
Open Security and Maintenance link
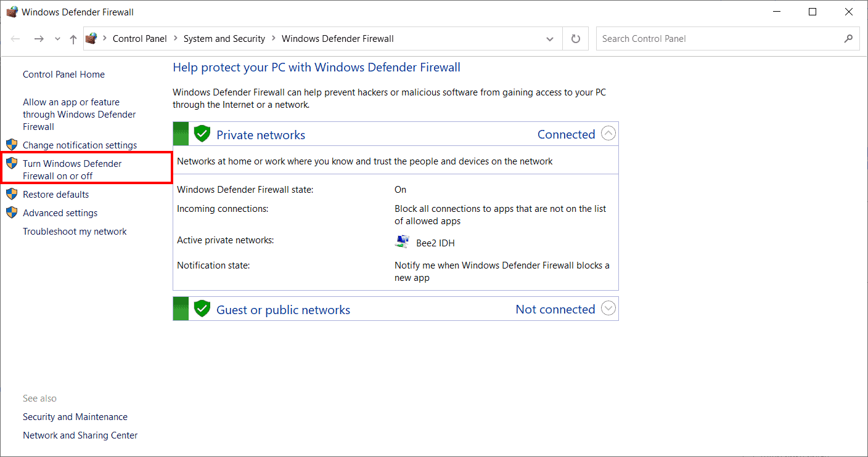(x=75, y=417)
